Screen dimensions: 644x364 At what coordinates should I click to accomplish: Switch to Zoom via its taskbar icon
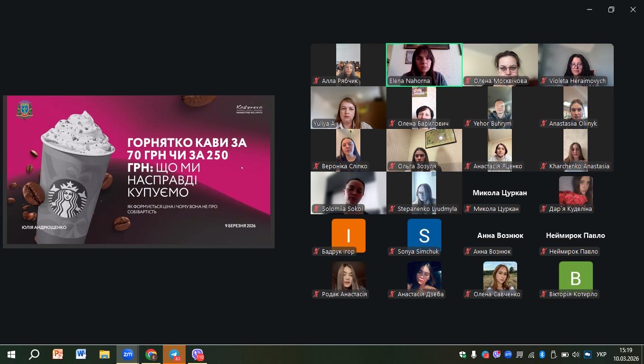point(127,354)
